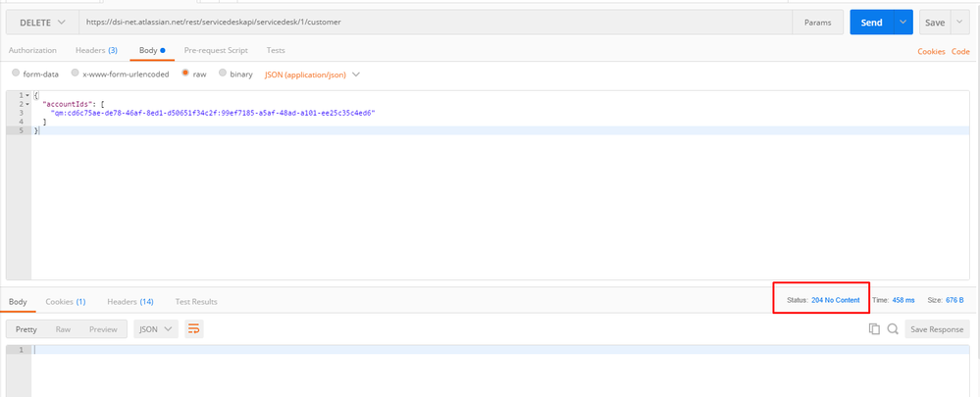Image resolution: width=980 pixels, height=397 pixels.
Task: Open the response Cookies (1) tab
Action: (66, 302)
